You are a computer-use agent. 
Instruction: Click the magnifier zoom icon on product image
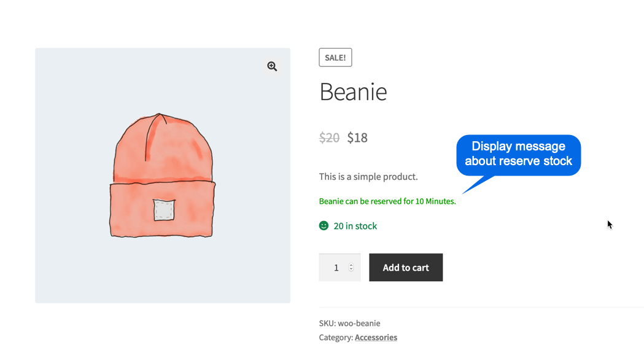[x=272, y=66]
